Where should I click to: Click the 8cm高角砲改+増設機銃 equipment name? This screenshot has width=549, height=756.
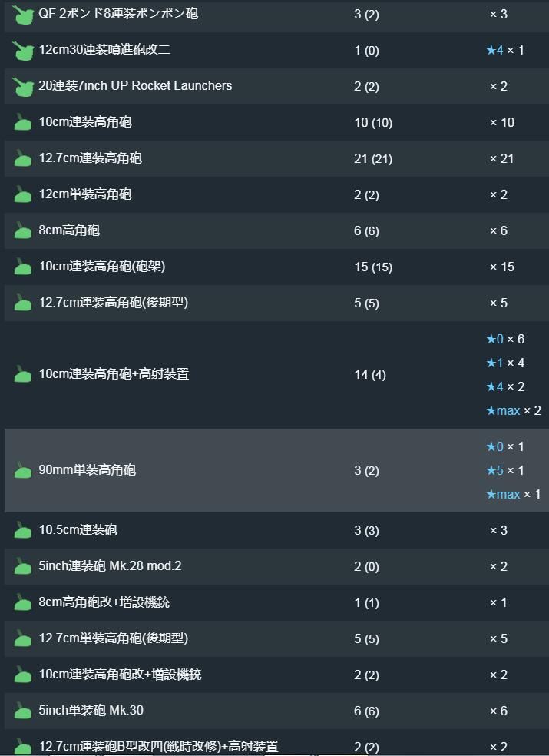[x=104, y=602]
